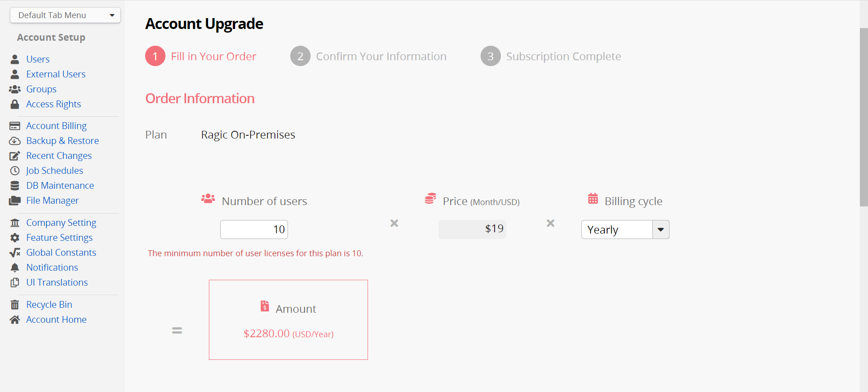This screenshot has width=868, height=392.
Task: Select step 1 Fill in Your Order
Action: (201, 56)
